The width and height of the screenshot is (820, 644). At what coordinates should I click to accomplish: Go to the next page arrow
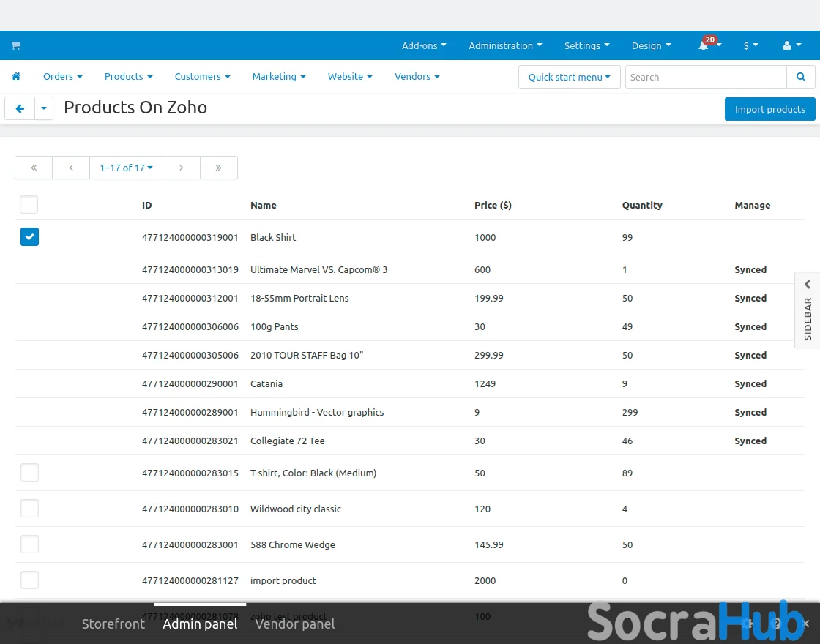click(181, 168)
